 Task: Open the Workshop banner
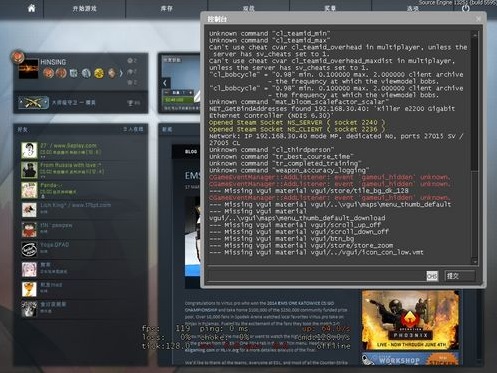point(410,359)
